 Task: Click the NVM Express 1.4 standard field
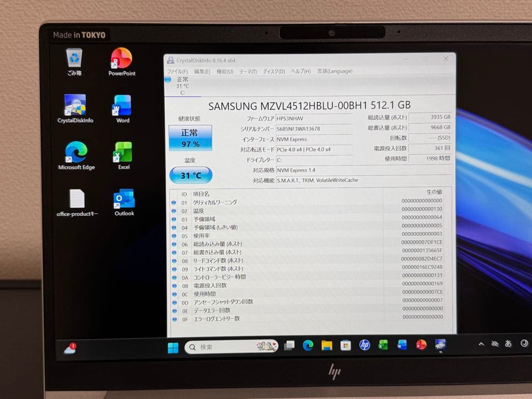[364, 170]
